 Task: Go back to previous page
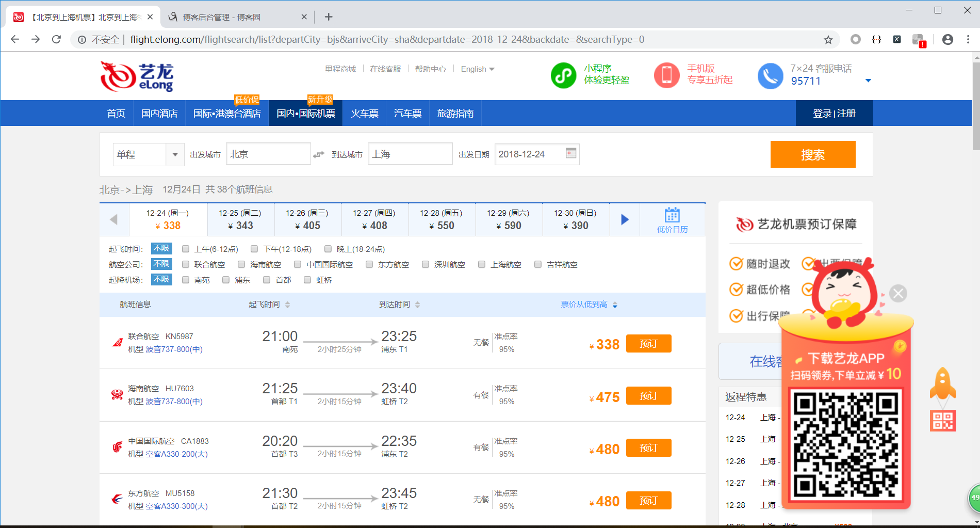point(15,40)
